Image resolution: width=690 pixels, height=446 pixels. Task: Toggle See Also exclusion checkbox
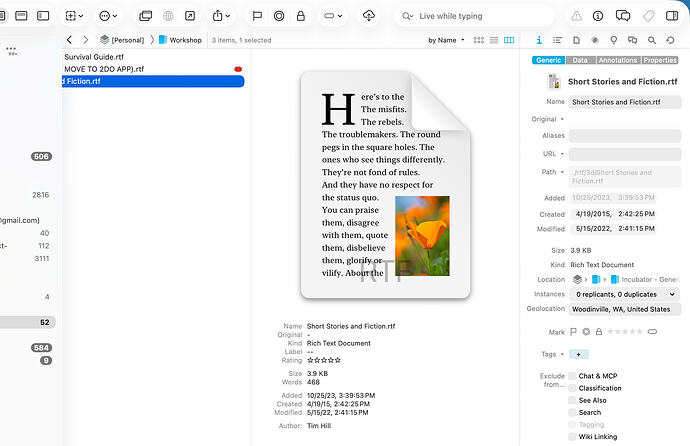pyautogui.click(x=572, y=400)
